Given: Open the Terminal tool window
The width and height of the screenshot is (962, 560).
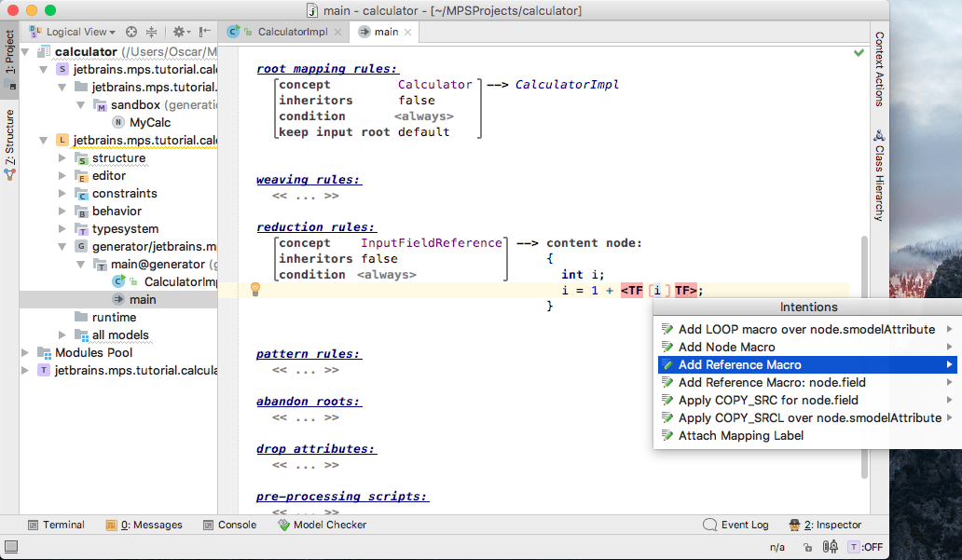Looking at the screenshot, I should tap(56, 525).
